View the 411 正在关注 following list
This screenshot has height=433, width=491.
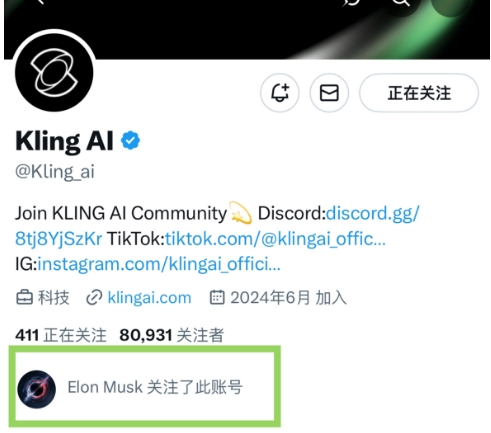(x=61, y=335)
